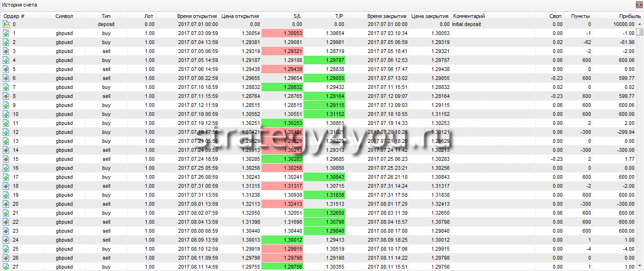The width and height of the screenshot is (644, 271).
Task: Click the buy order icon in row 1
Action: (6, 33)
